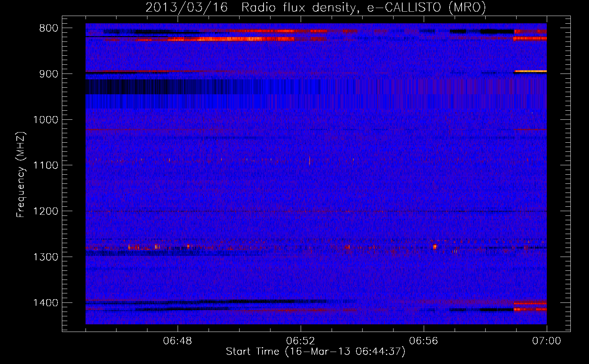Viewport: 589px width, 364px height.
Task: Click the bright yellow burst near 900 MHz
Action: pyautogui.click(x=530, y=71)
